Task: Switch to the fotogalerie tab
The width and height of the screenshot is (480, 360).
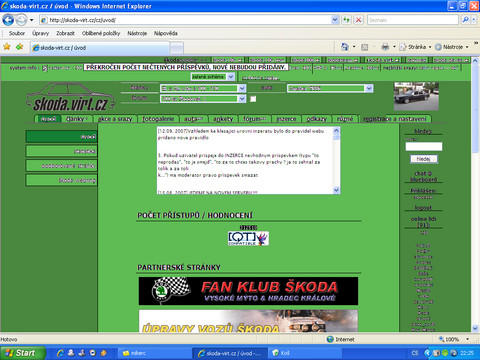Action: [158, 119]
